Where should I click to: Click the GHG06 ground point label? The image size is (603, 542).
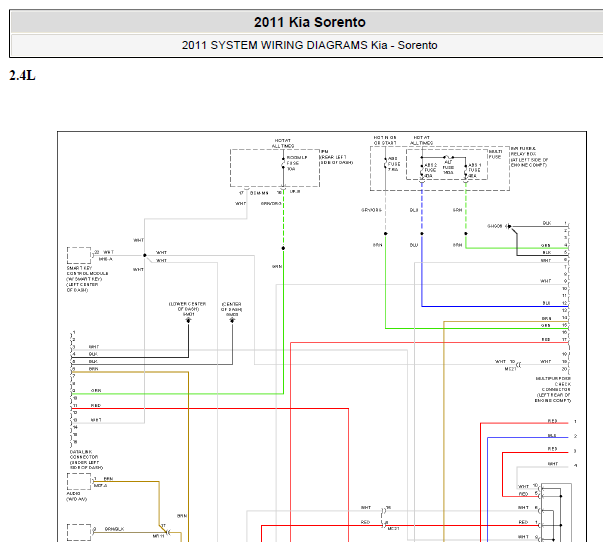(495, 226)
